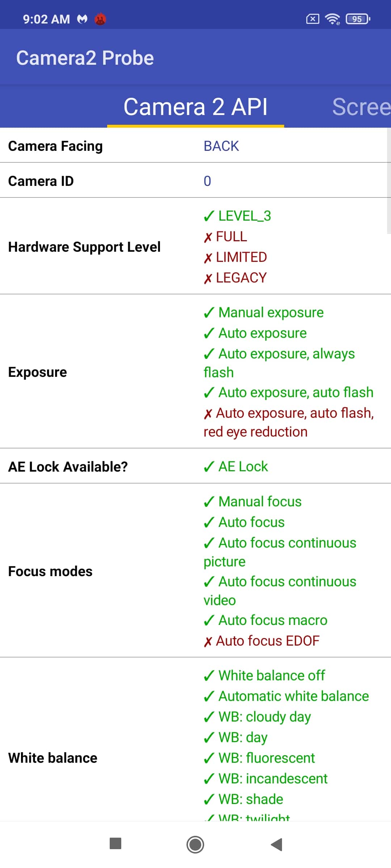Click the Hardware Support Level row label
The image size is (391, 868).
click(x=84, y=247)
